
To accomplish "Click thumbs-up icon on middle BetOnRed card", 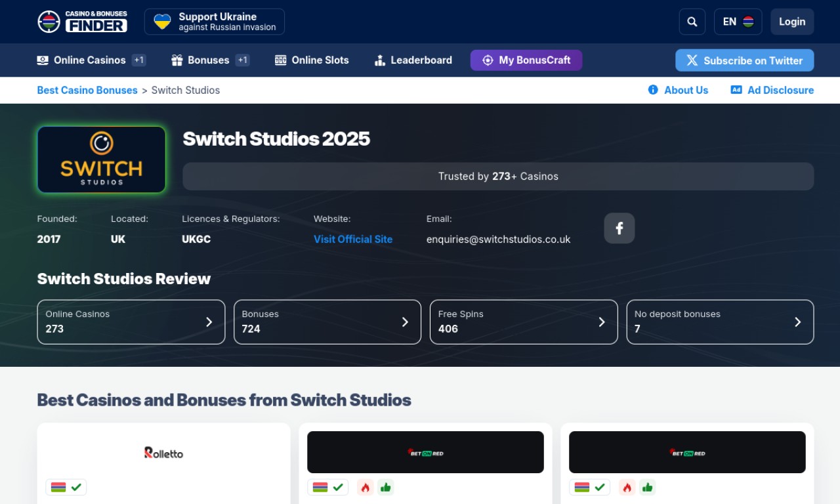I will tap(385, 487).
